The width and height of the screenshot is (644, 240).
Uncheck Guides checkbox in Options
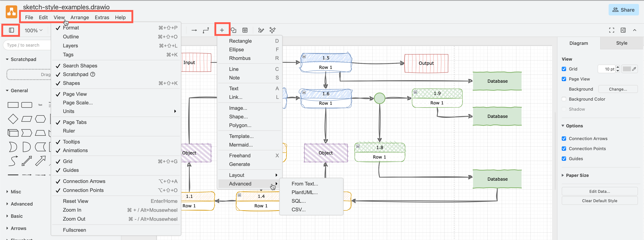pos(564,159)
